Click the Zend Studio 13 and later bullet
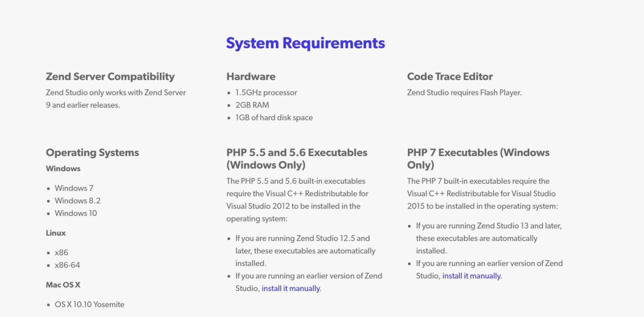This screenshot has height=317, width=644. pyautogui.click(x=489, y=238)
